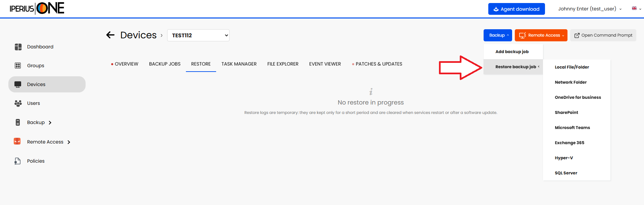Select OneDrive for business restore option
Screen dimensions: 644x205
tap(578, 97)
